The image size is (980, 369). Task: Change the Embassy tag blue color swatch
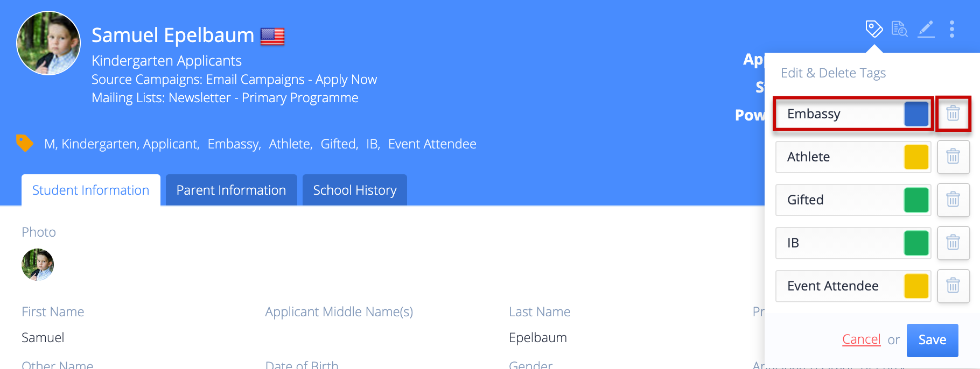(x=916, y=113)
